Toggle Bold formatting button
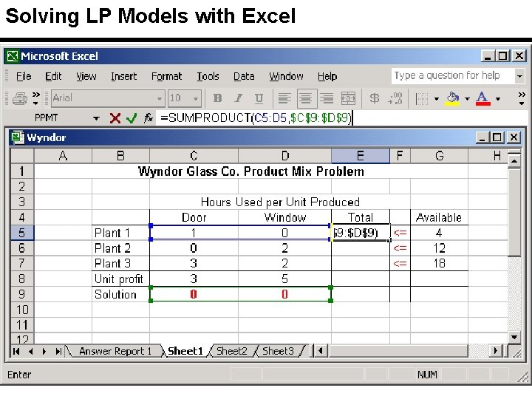 tap(217, 98)
